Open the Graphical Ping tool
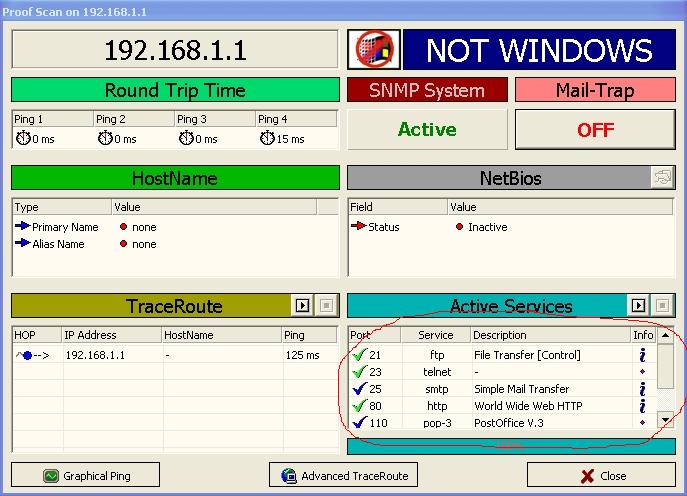The height and width of the screenshot is (496, 687). point(85,475)
